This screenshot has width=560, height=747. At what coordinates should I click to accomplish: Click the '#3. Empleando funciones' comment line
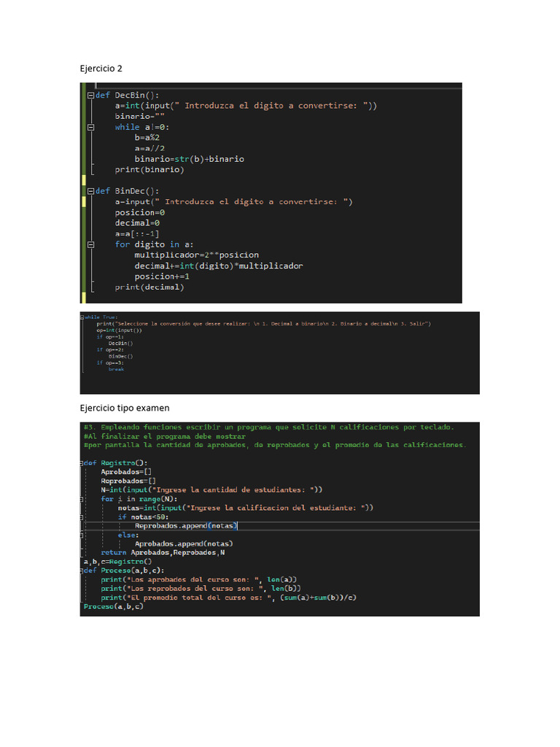tap(269, 427)
